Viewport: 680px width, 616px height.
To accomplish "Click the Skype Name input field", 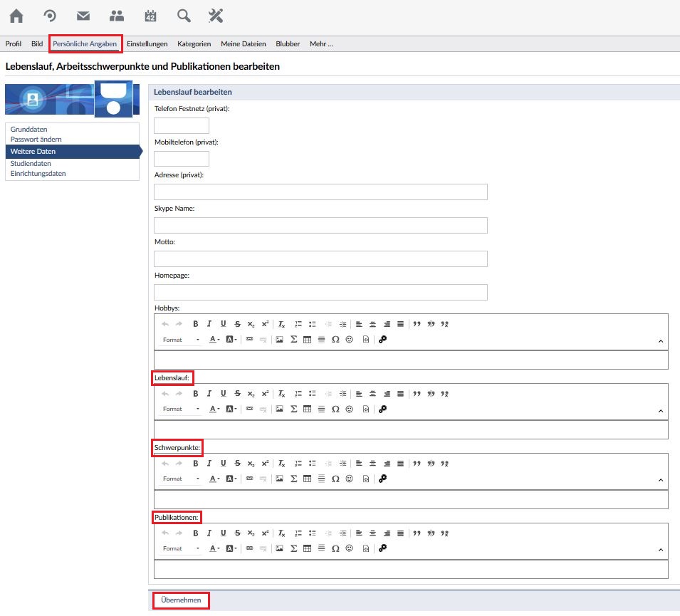I will coord(320,226).
